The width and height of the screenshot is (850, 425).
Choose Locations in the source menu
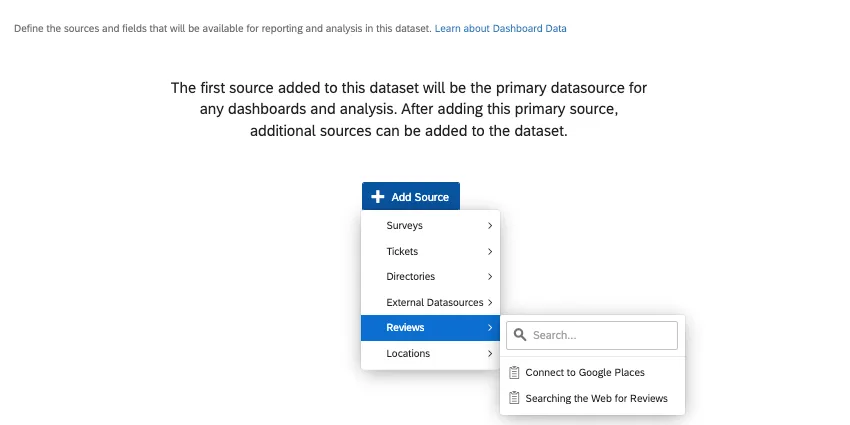[408, 353]
